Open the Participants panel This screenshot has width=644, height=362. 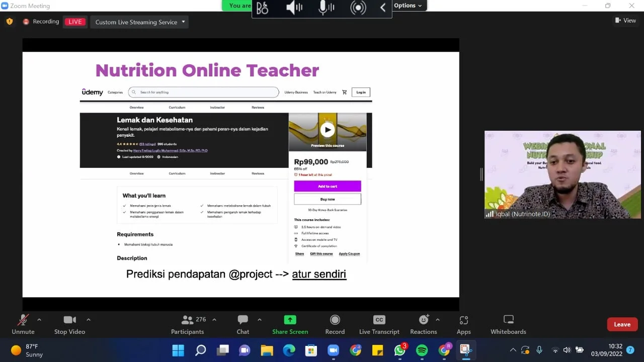pos(188,324)
